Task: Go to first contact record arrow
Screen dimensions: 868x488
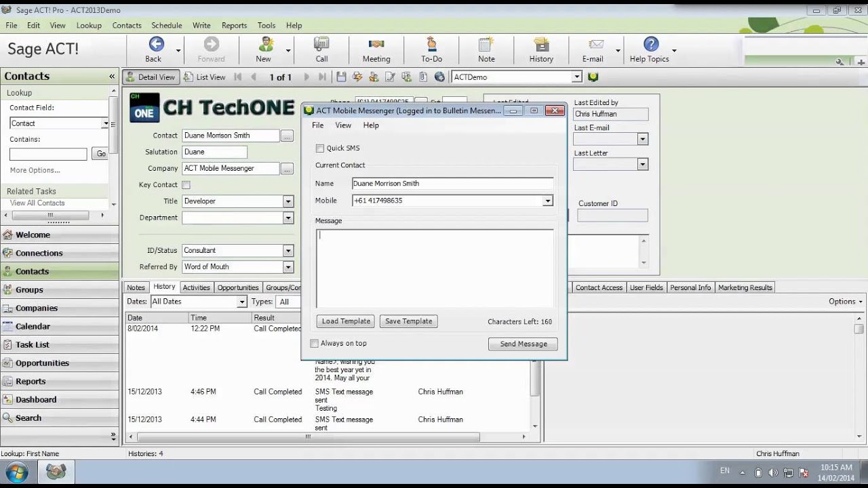Action: pos(238,77)
